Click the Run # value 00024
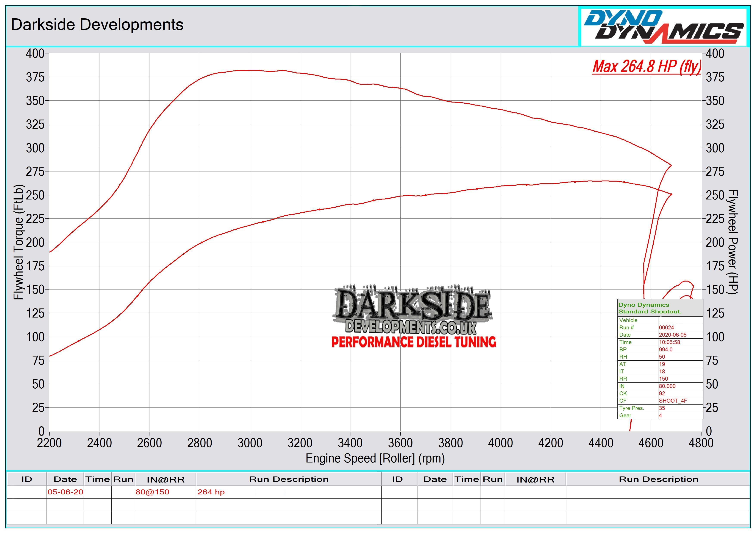 [666, 327]
